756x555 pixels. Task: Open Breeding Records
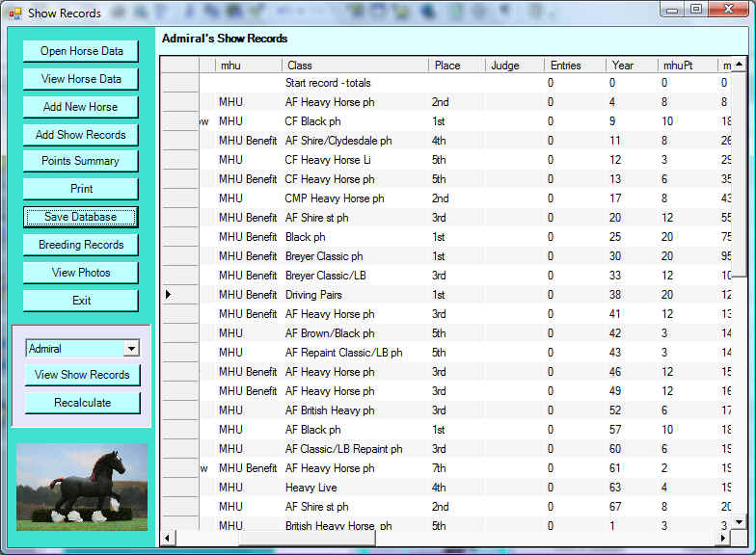click(x=81, y=245)
